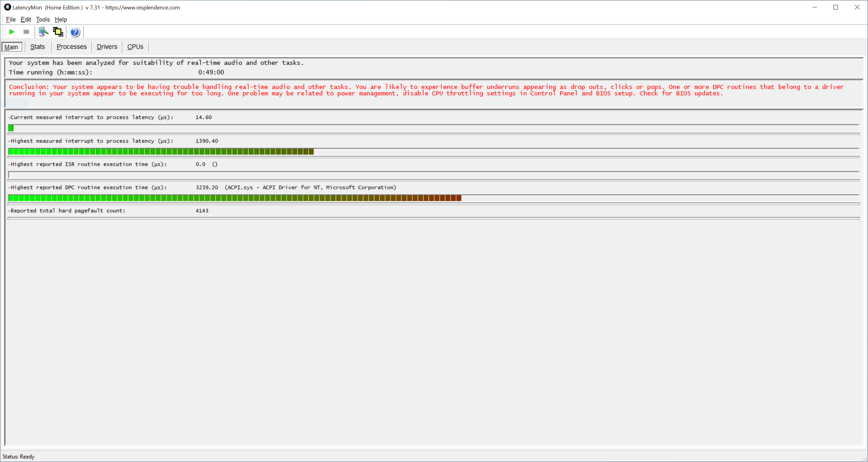The width and height of the screenshot is (868, 462).
Task: Minimize the LatencyMon window
Action: (815, 7)
